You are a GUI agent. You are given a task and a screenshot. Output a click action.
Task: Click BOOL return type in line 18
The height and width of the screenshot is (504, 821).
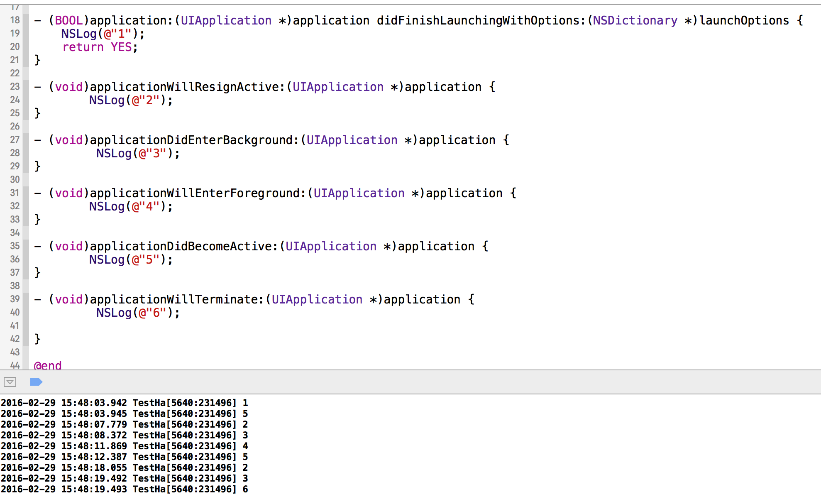tap(69, 20)
